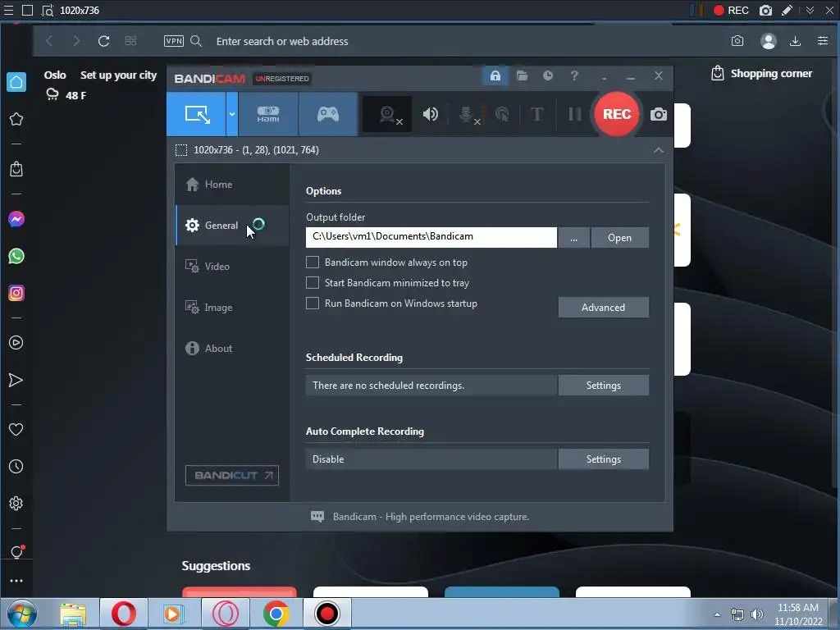Viewport: 840px width, 630px height.
Task: Click the 1020x736 capture area text
Action: 256,150
